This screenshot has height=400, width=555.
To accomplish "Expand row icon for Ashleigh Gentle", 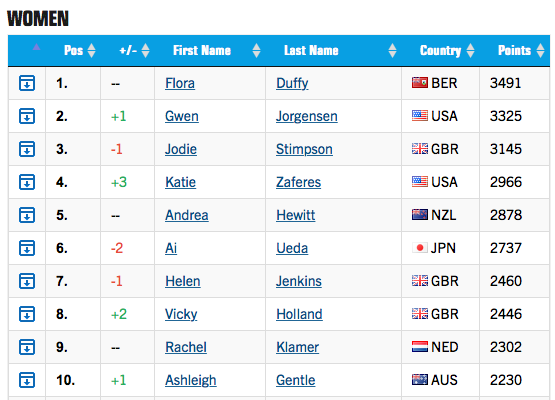I will [x=27, y=380].
